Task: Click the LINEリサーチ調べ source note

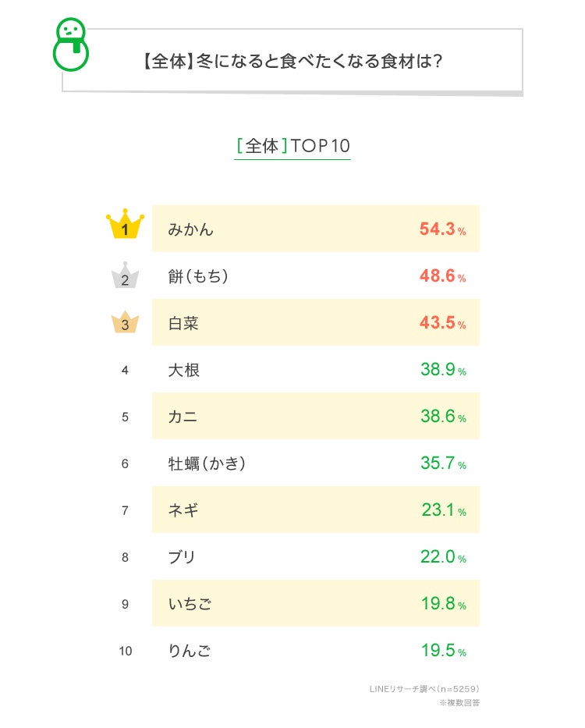Action: tap(424, 689)
